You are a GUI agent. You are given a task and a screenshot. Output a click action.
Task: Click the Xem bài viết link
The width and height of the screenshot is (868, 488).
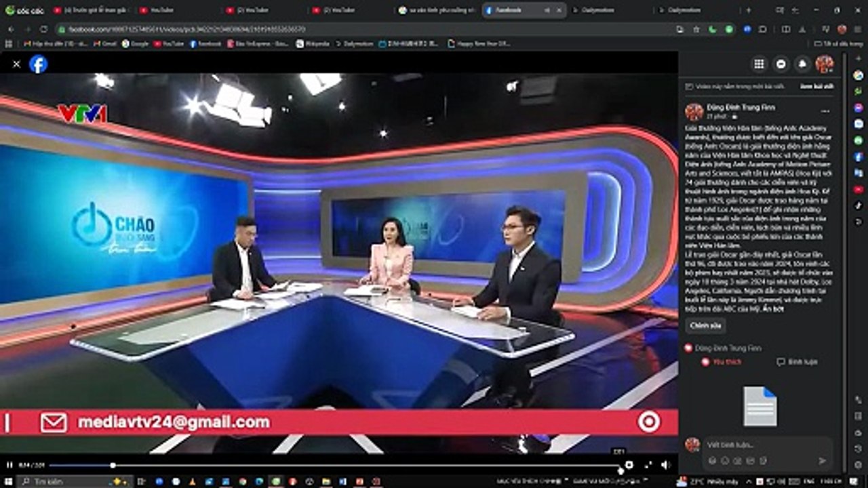tap(816, 87)
